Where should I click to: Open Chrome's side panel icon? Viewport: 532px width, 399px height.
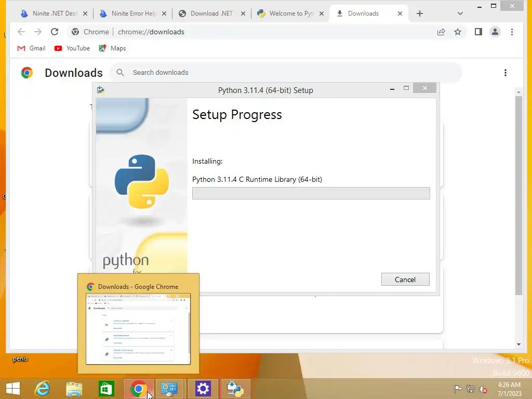[478, 32]
